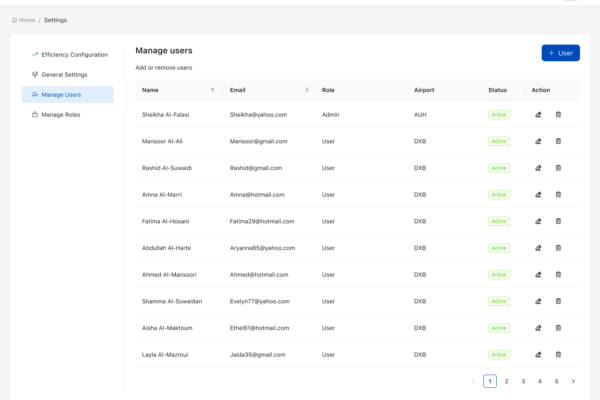
Task: Edit user Mansoor Al-Ali
Action: pyautogui.click(x=538, y=141)
